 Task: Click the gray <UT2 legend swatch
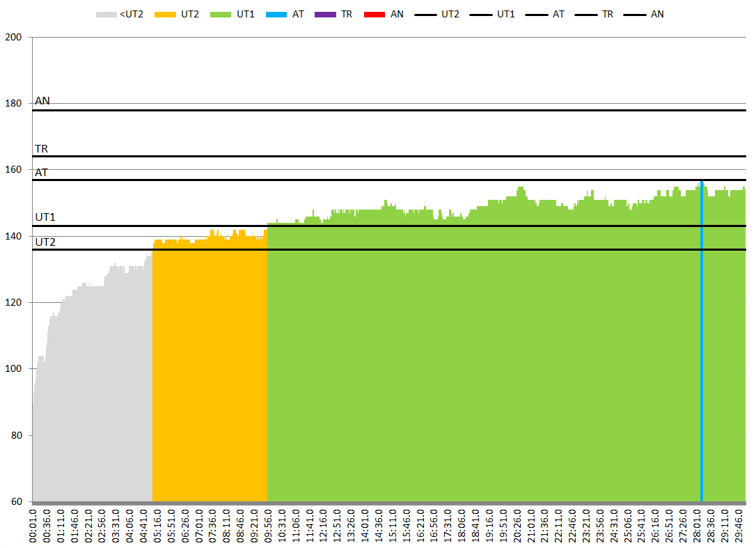[x=106, y=14]
